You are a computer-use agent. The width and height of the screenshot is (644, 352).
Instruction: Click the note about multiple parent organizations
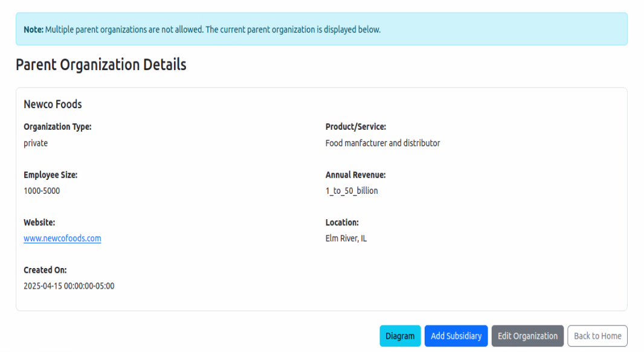[x=202, y=29]
